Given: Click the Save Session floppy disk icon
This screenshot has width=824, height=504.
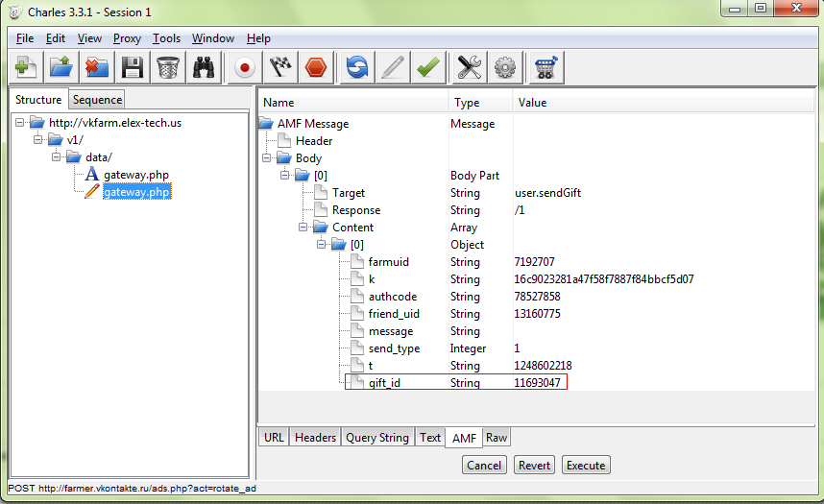Looking at the screenshot, I should (133, 67).
